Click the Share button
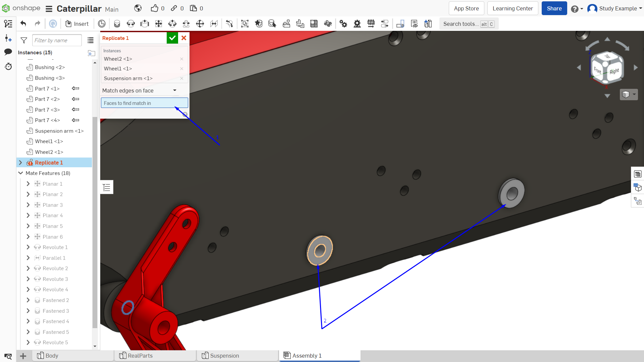 554,8
